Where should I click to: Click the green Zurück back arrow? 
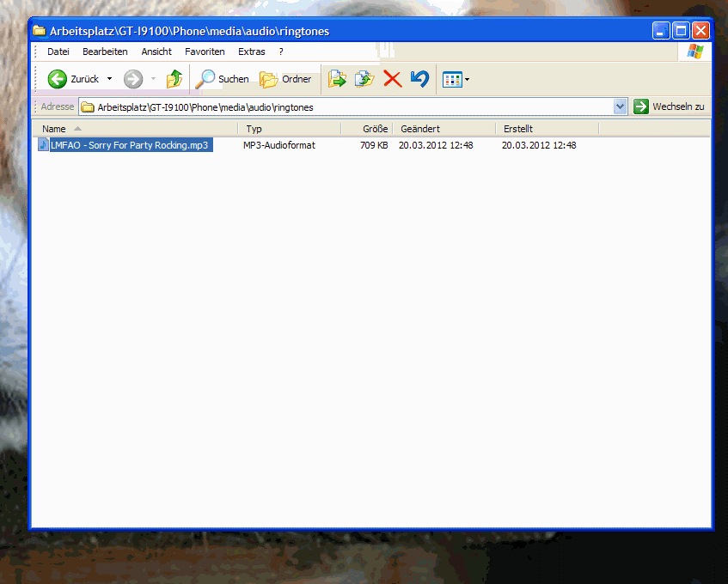[58, 79]
